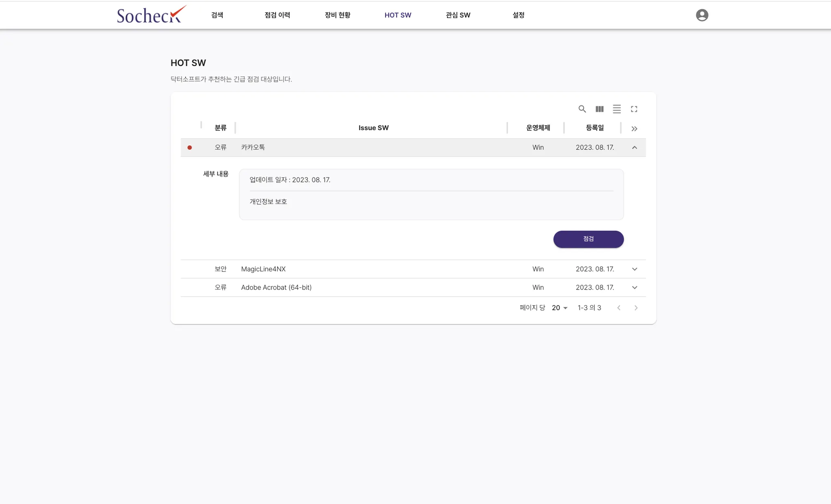Switch to 점검 이력 tab
This screenshot has width=831, height=504.
click(x=277, y=15)
